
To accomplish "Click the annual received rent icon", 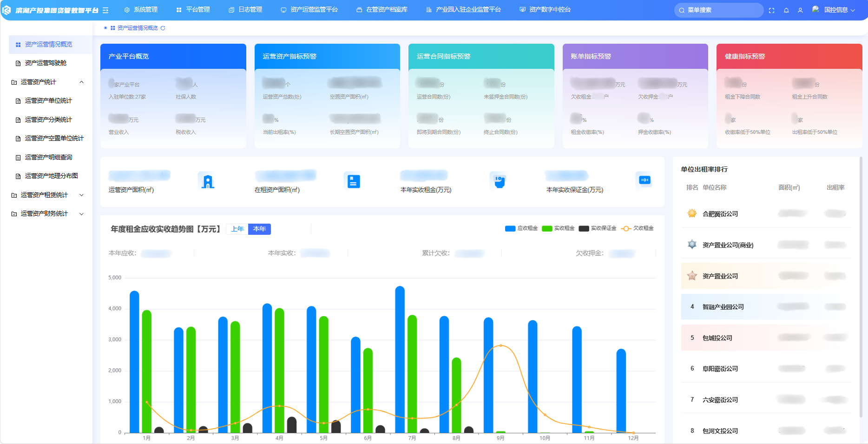I will 500,181.
